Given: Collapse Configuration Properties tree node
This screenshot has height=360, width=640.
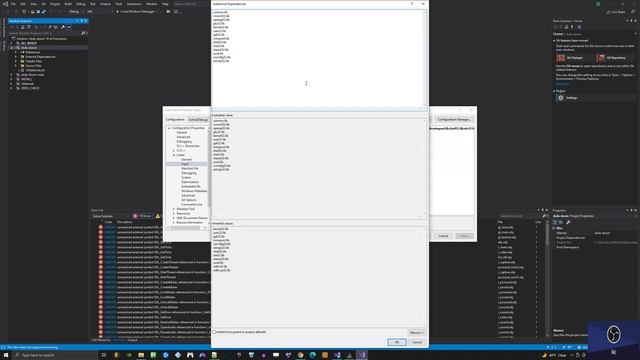Looking at the screenshot, I should [169, 128].
